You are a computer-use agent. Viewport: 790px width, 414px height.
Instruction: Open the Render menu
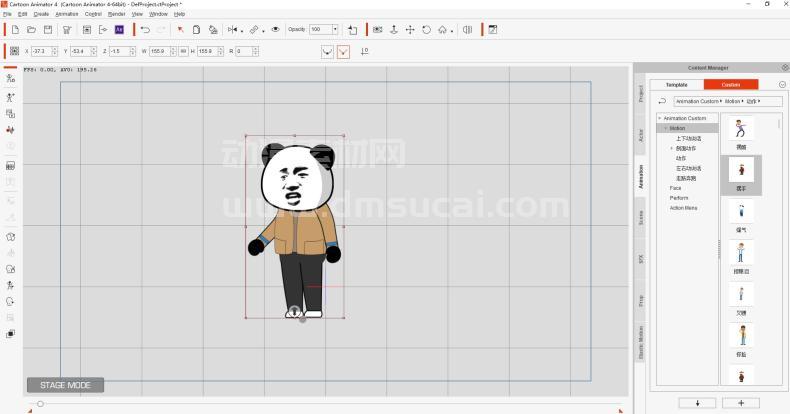point(116,14)
